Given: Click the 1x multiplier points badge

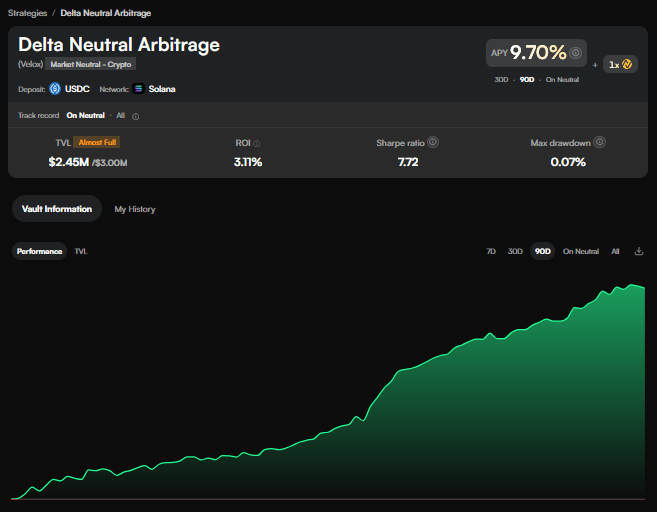Looking at the screenshot, I should point(620,64).
